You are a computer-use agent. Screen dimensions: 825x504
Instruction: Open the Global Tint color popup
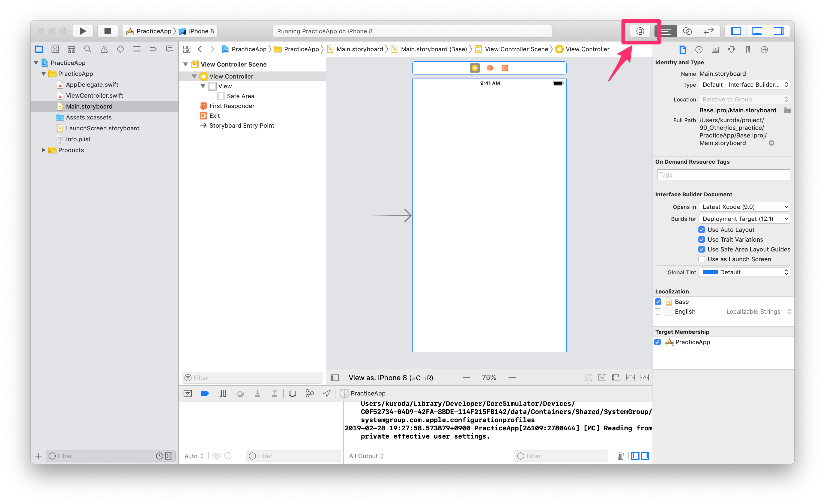[x=744, y=272]
